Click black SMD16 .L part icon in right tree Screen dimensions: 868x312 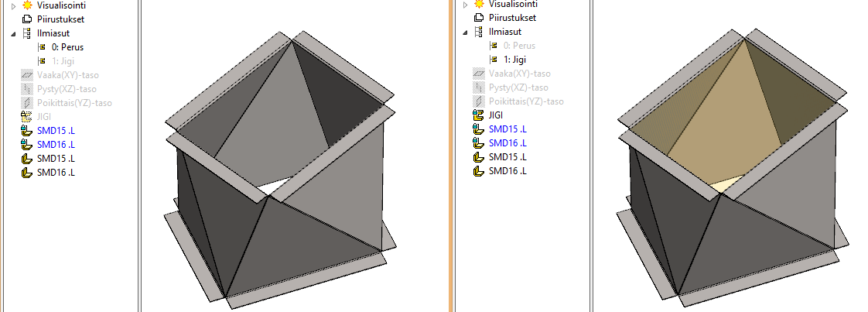click(478, 170)
